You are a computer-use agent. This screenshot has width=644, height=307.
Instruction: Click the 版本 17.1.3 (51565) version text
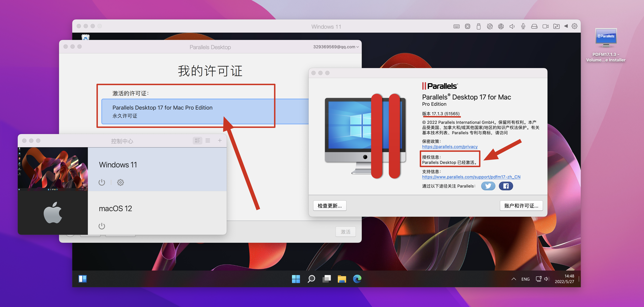point(441,114)
